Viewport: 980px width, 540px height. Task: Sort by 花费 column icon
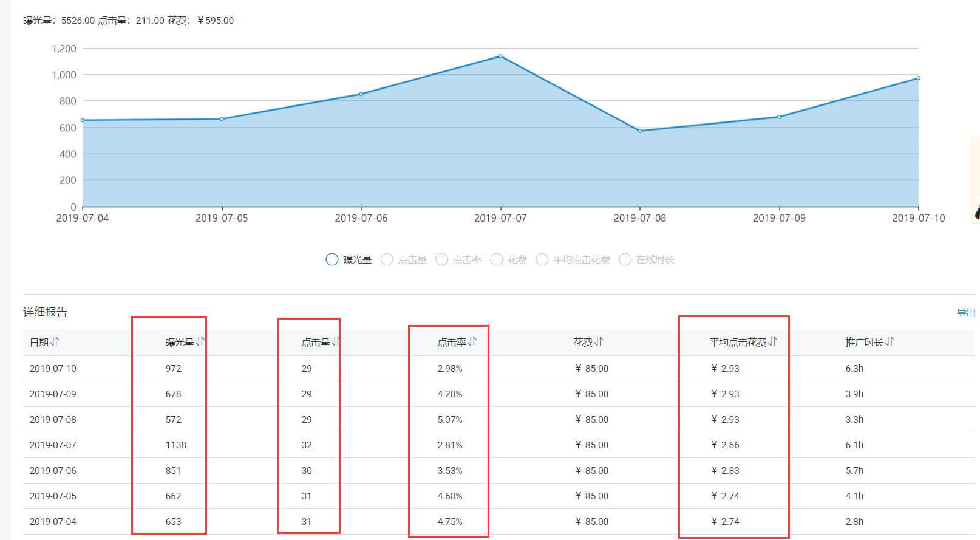click(599, 342)
